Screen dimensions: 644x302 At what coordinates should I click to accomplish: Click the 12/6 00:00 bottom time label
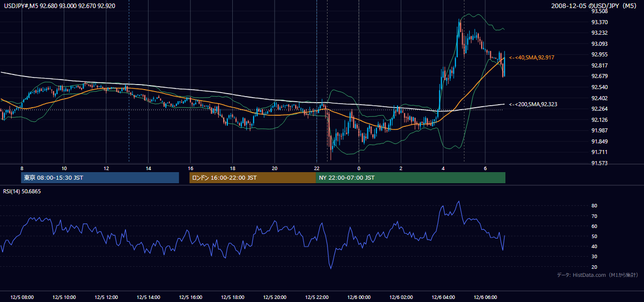point(359,297)
